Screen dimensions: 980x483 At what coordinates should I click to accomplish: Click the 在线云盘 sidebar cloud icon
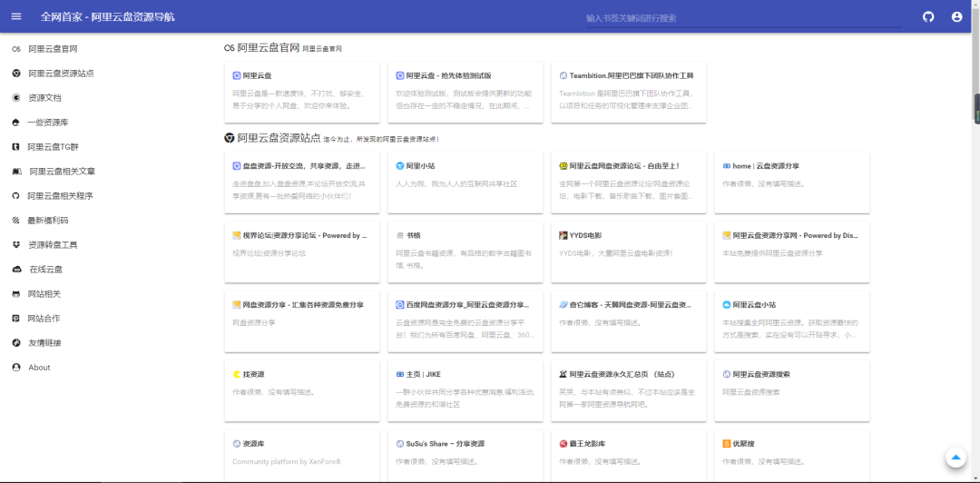pos(17,270)
